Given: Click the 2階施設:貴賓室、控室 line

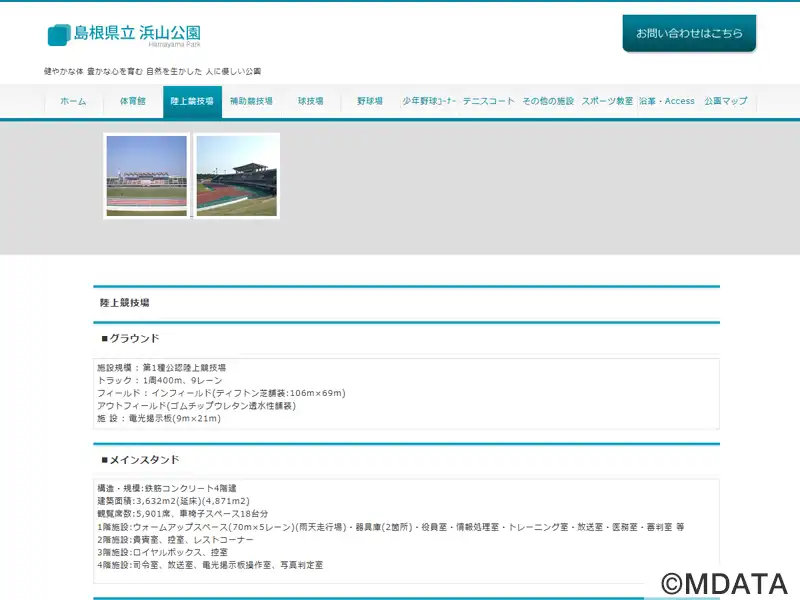Looking at the screenshot, I should [175, 539].
